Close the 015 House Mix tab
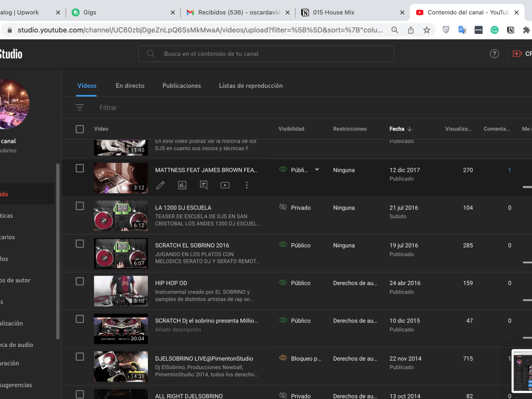Image resolution: width=532 pixels, height=399 pixels. tap(402, 13)
